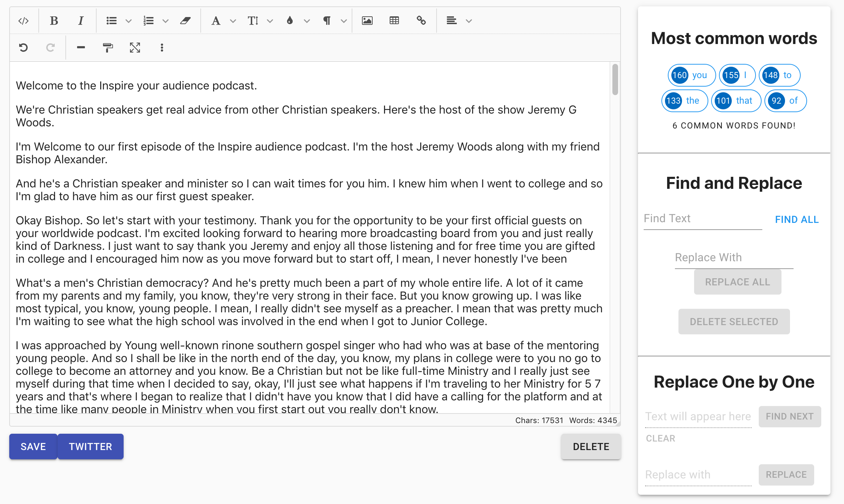Insert a table via the table icon

394,21
